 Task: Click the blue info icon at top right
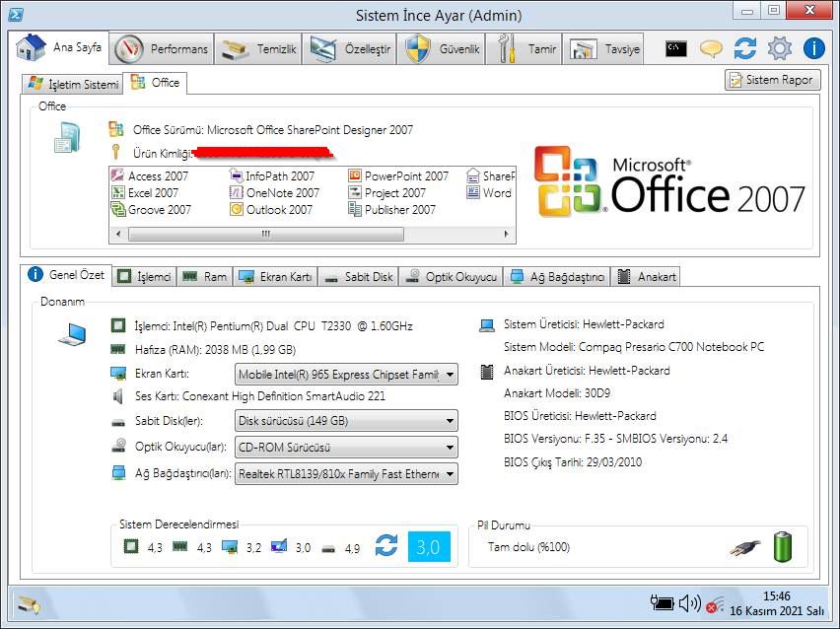click(813, 48)
